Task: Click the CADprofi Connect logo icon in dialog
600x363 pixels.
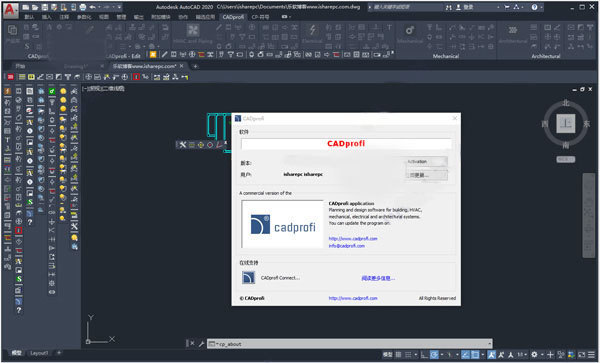Action: click(x=248, y=277)
